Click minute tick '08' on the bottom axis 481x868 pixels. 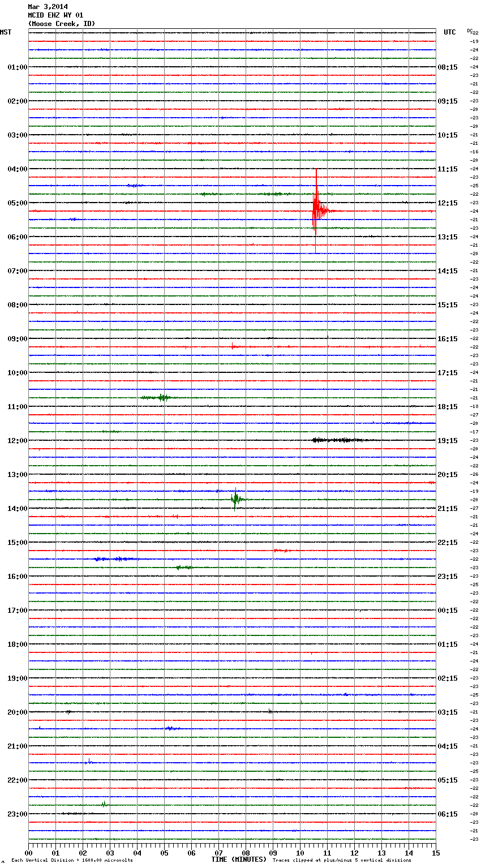click(x=246, y=853)
